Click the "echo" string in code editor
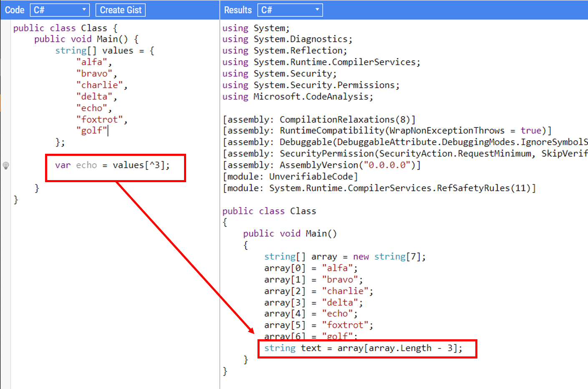The image size is (588, 389). tap(92, 108)
